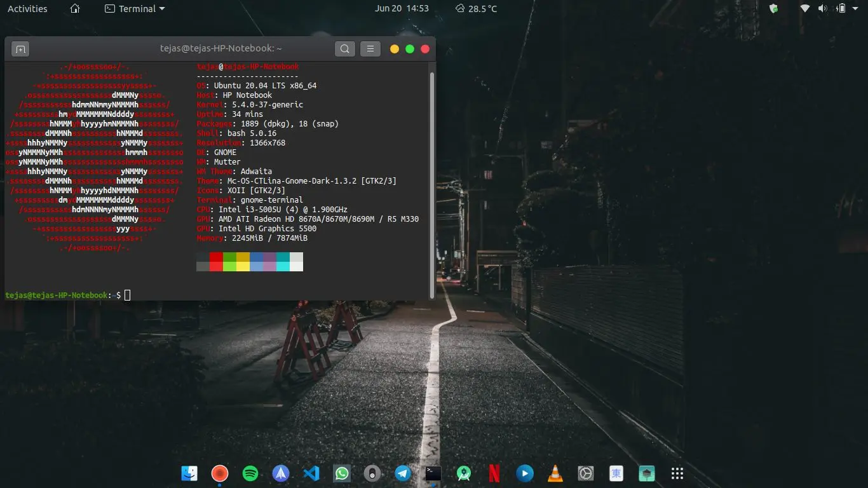The image size is (868, 488).
Task: Open WhatsApp from the dock
Action: pos(342,473)
